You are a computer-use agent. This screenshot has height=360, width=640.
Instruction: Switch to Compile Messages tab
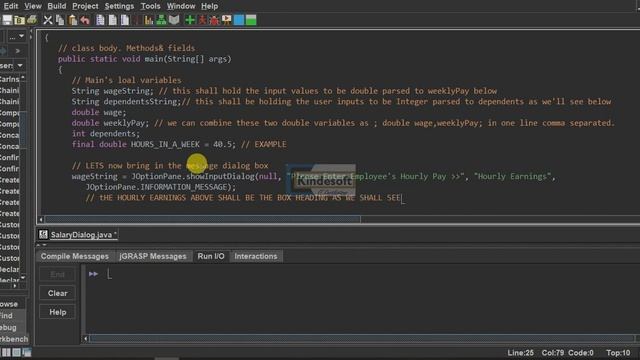75,256
